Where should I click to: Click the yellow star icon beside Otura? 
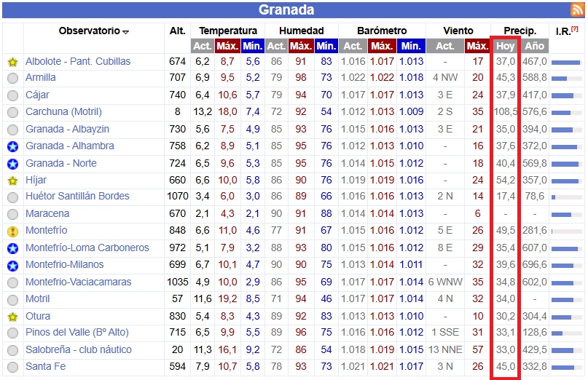pos(12,317)
